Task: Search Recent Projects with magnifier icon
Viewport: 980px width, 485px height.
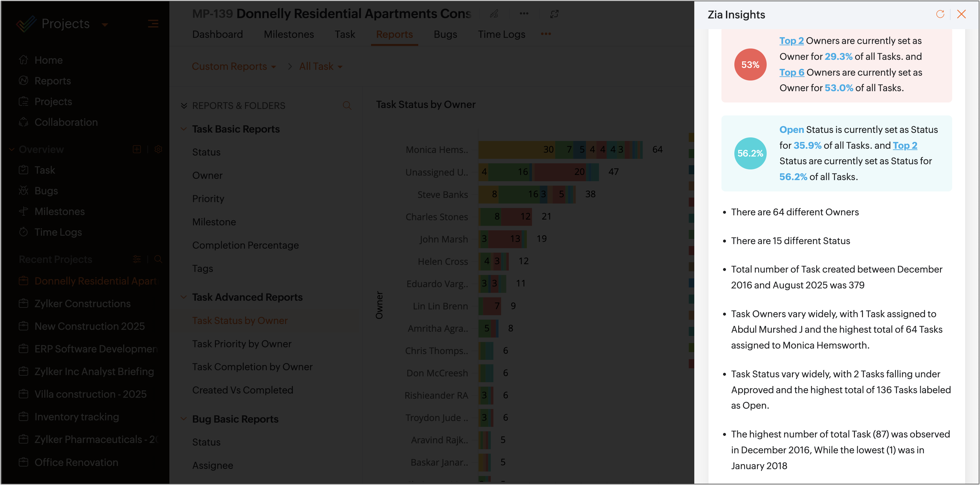Action: pos(159,259)
